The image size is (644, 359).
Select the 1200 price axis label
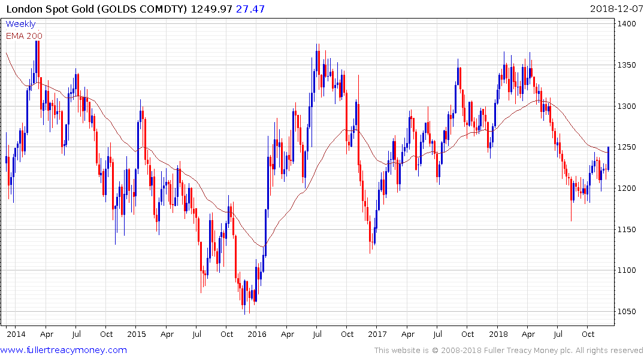(627, 188)
